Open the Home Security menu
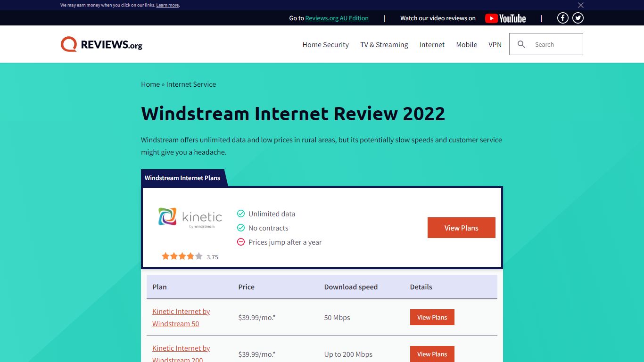 [326, 44]
